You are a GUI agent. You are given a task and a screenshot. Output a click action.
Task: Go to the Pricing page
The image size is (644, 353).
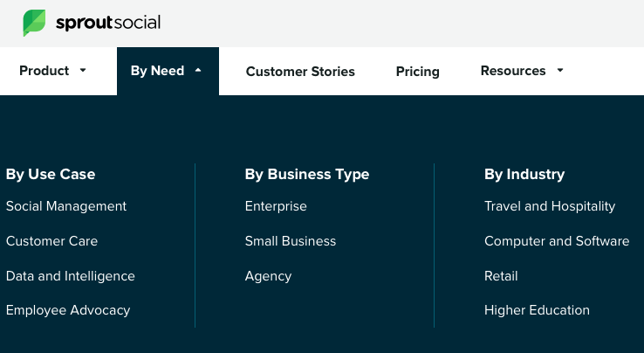click(x=417, y=72)
